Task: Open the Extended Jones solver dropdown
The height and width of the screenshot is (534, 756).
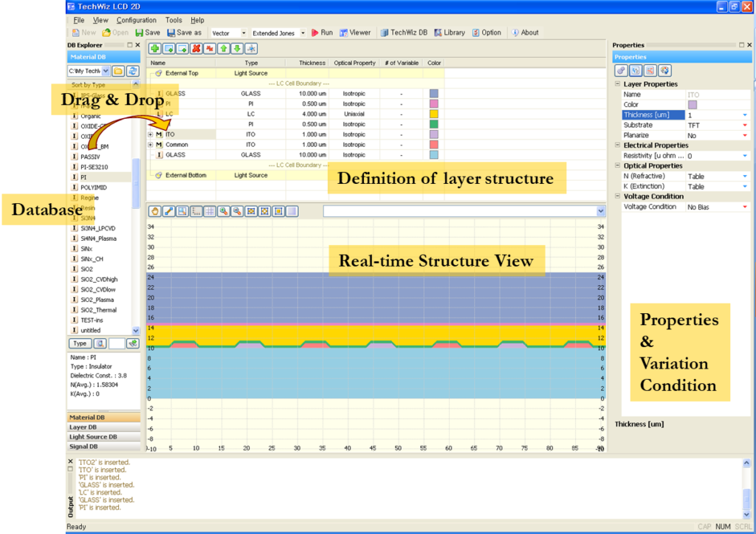Action: pyautogui.click(x=302, y=32)
